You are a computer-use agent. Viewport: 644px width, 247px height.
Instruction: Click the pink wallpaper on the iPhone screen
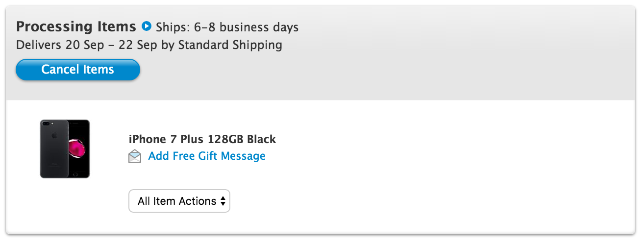pyautogui.click(x=77, y=148)
